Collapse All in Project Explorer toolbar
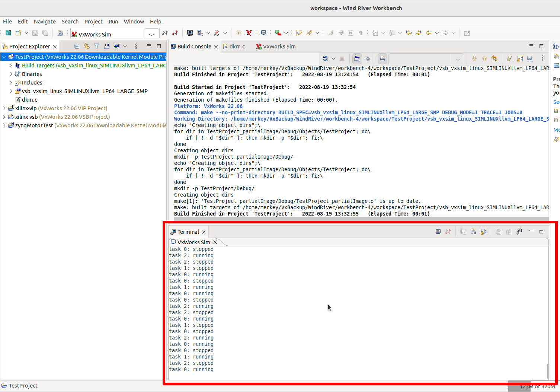The width and height of the screenshot is (560, 392). tap(77, 46)
